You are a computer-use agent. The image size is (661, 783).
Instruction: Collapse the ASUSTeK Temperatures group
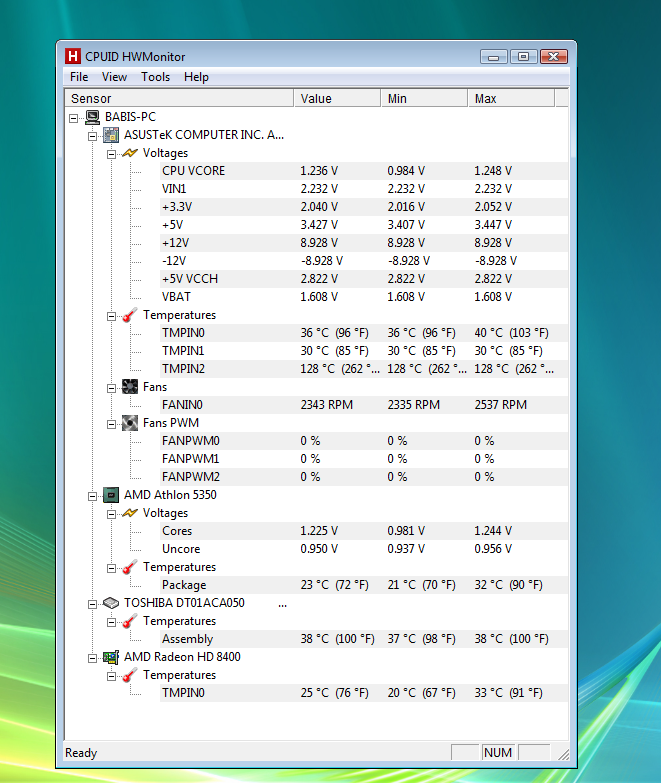[111, 317]
